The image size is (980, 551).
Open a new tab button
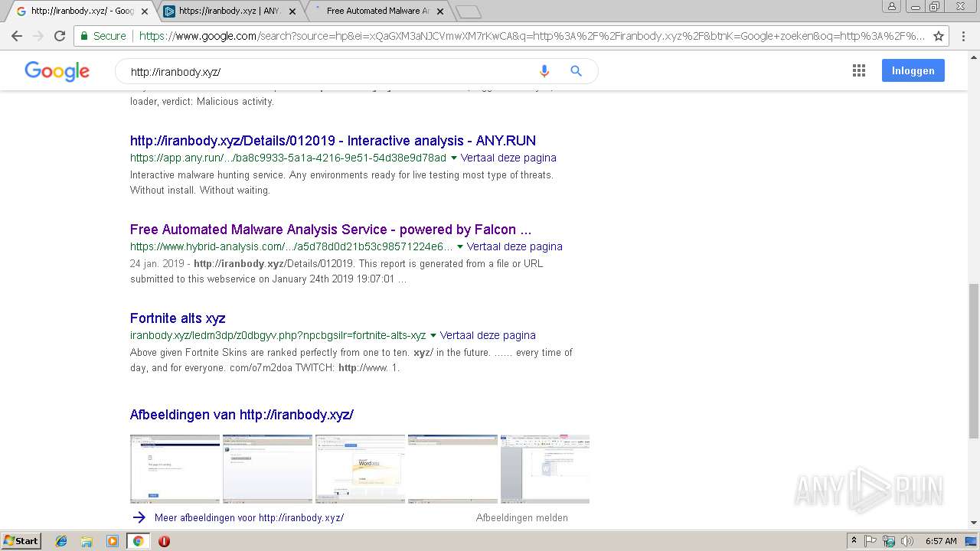(468, 11)
